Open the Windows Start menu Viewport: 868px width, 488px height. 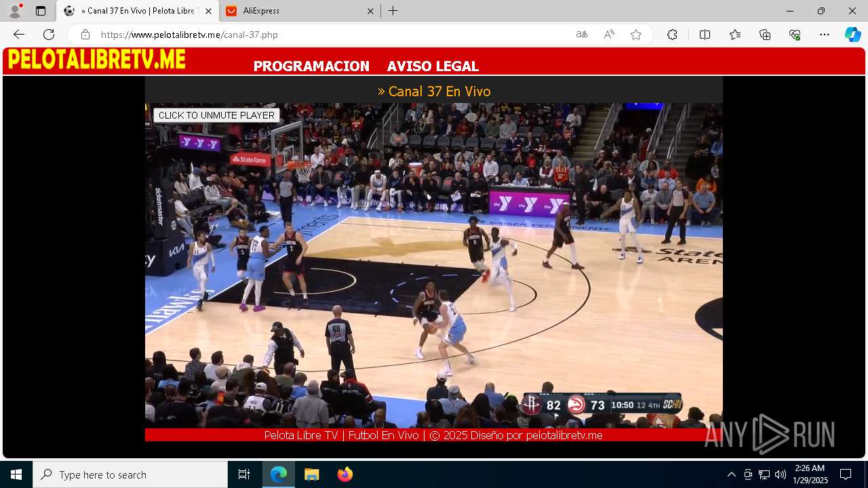click(16, 474)
